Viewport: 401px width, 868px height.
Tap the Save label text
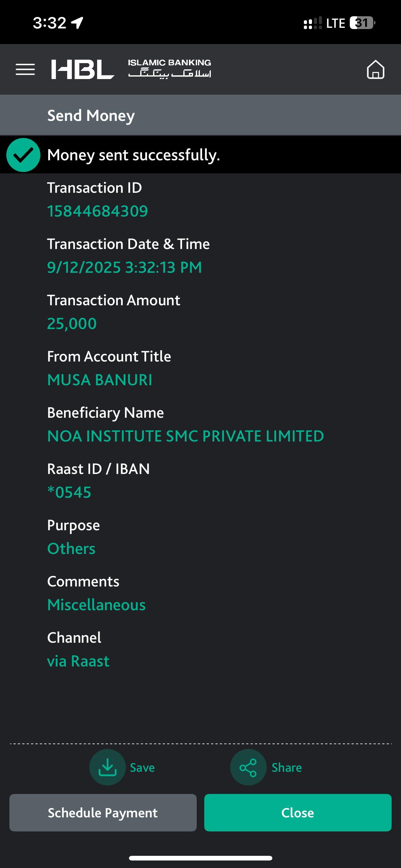142,767
